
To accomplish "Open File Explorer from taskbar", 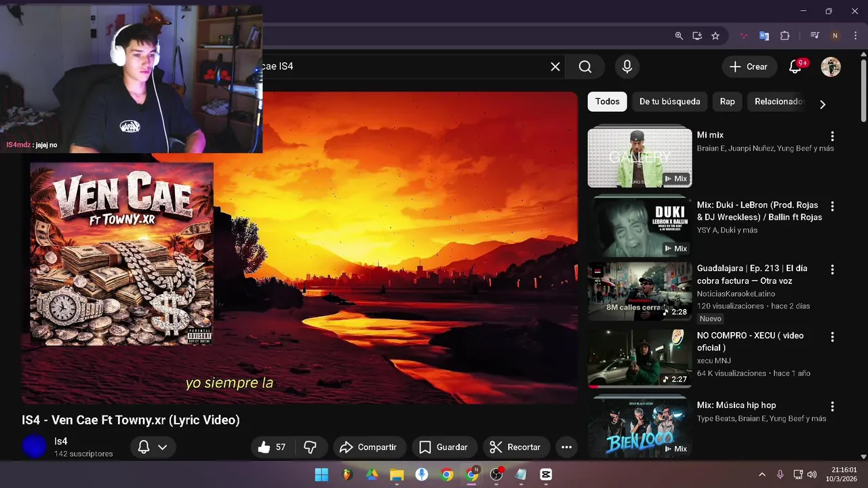I will pyautogui.click(x=397, y=474).
